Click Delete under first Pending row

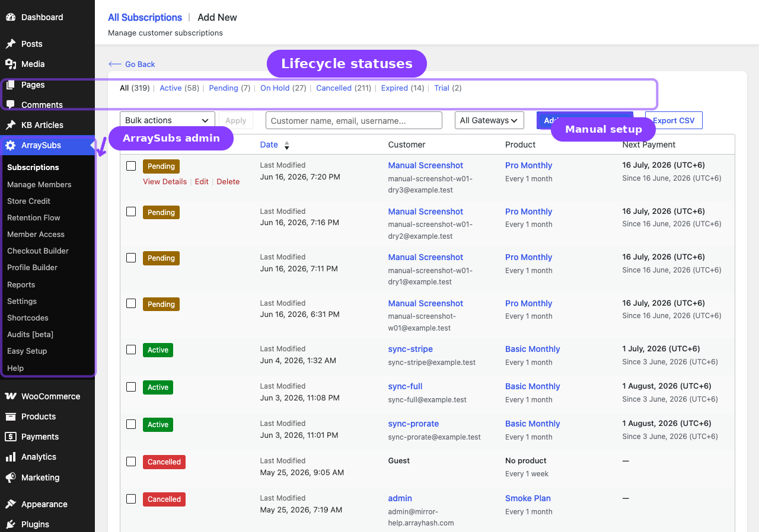click(228, 181)
